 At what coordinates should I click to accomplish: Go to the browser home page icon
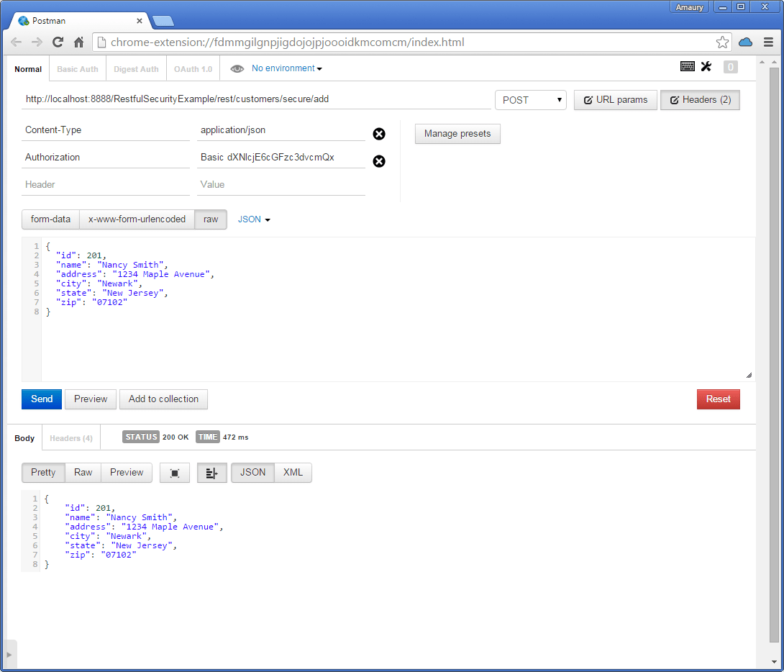(78, 42)
